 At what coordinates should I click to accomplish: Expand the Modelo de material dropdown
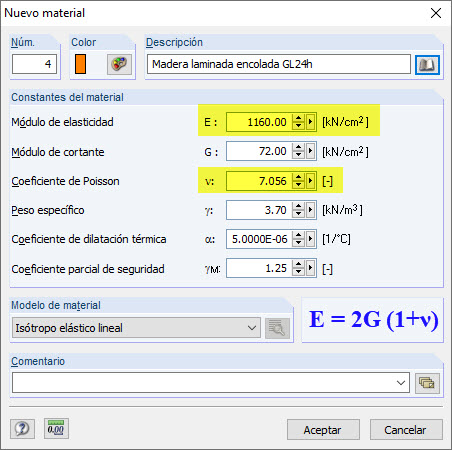tap(136, 328)
